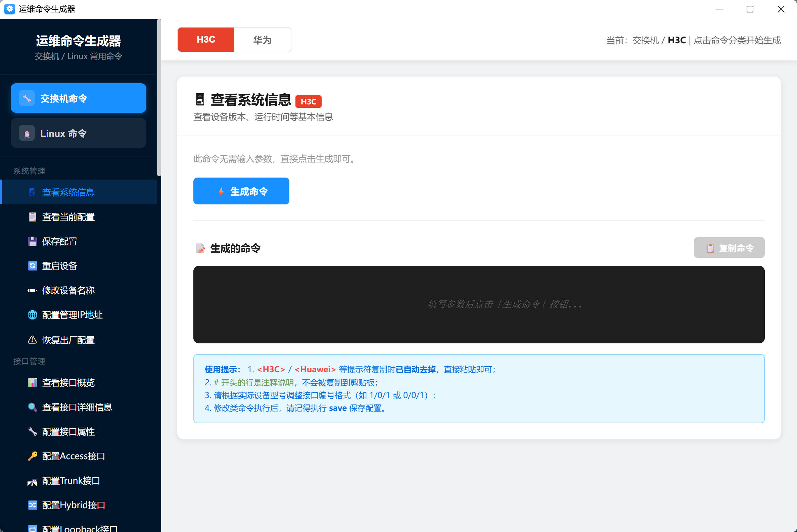This screenshot has height=532, width=797.
Task: Open 重启设备 command page
Action: coord(79,265)
